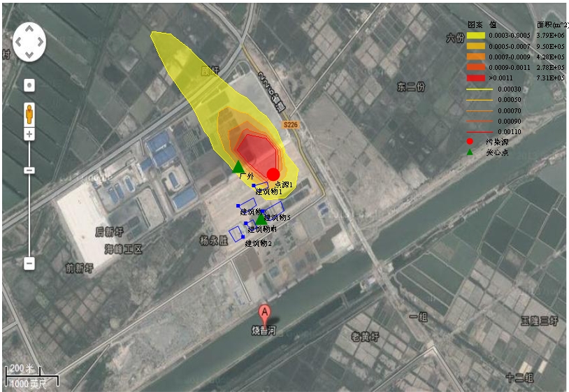The width and height of the screenshot is (569, 392).
Task: Pan the map right with the right arrow
Action: pos(41,42)
